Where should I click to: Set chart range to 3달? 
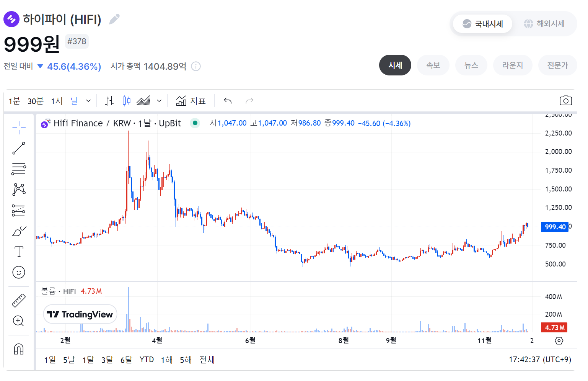click(x=107, y=360)
